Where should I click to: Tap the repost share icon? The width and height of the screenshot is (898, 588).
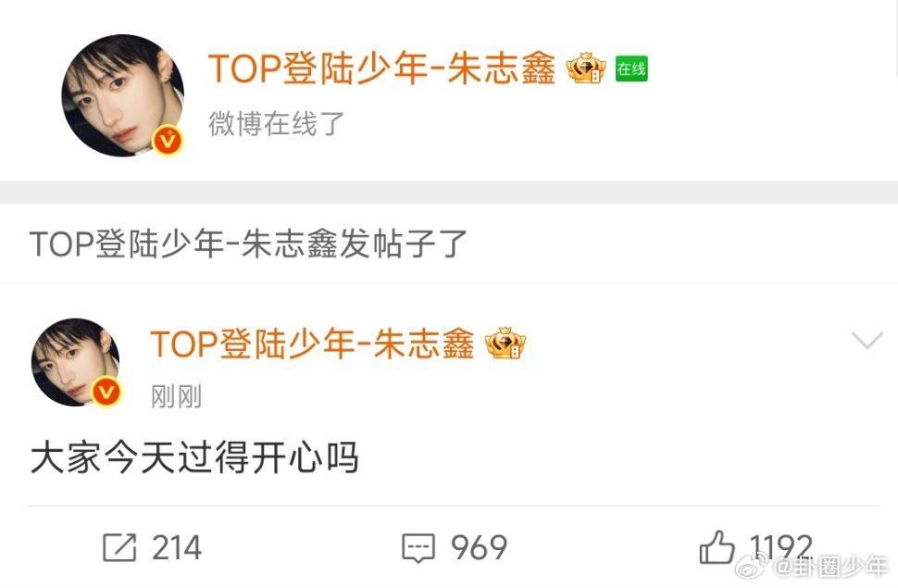pyautogui.click(x=119, y=547)
